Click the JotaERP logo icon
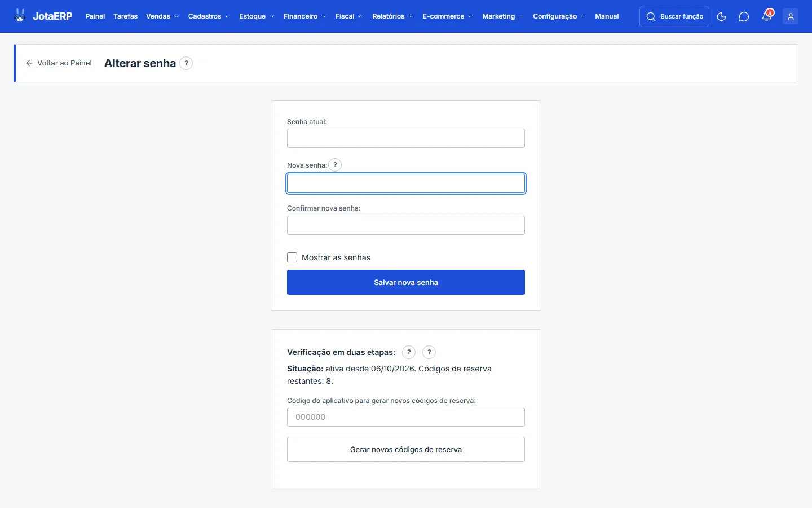This screenshot has height=508, width=812. click(x=20, y=16)
